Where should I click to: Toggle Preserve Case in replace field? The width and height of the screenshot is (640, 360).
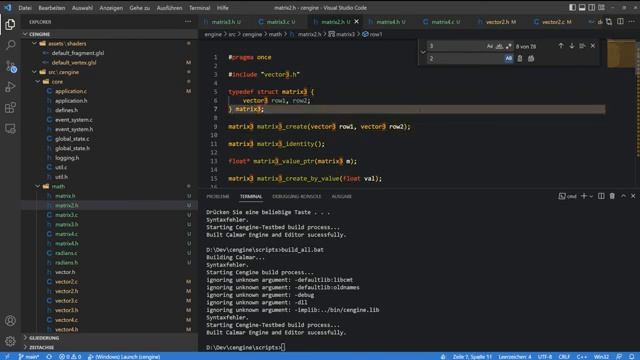click(509, 58)
